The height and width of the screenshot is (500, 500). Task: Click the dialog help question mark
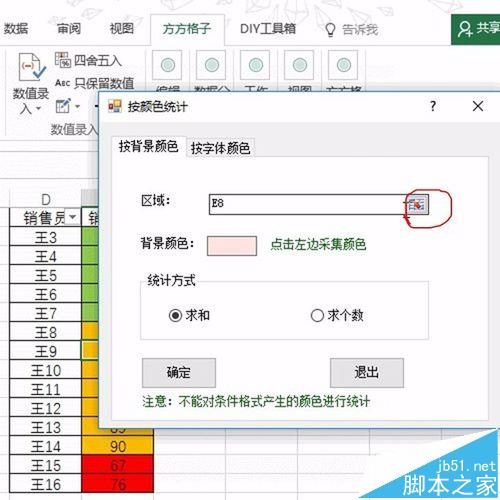(433, 106)
